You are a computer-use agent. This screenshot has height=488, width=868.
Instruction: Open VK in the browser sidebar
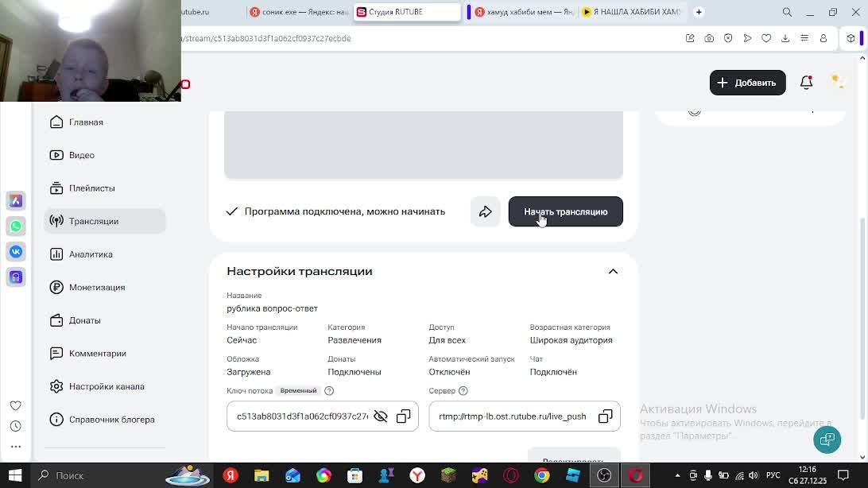click(x=16, y=252)
